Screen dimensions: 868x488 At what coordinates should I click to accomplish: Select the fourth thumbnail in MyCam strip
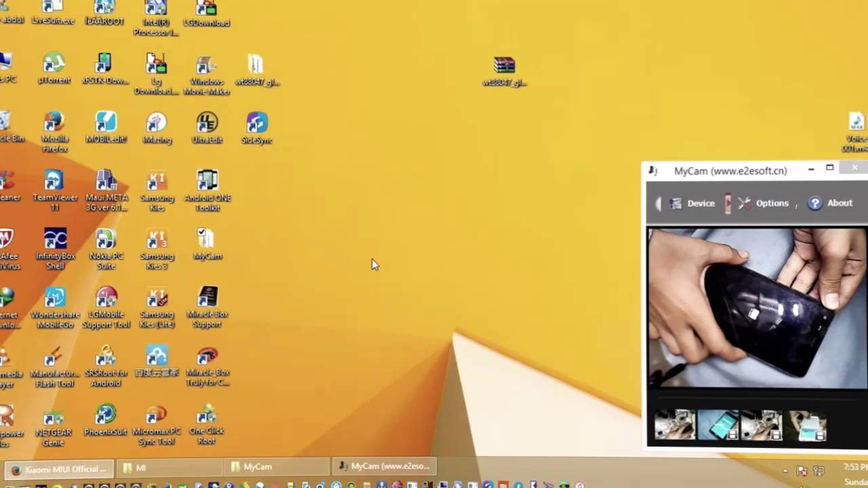pos(807,425)
